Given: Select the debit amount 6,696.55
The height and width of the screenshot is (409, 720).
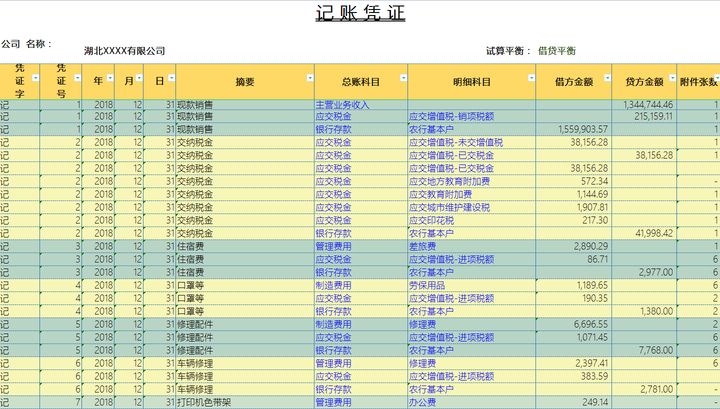Looking at the screenshot, I should [574, 325].
